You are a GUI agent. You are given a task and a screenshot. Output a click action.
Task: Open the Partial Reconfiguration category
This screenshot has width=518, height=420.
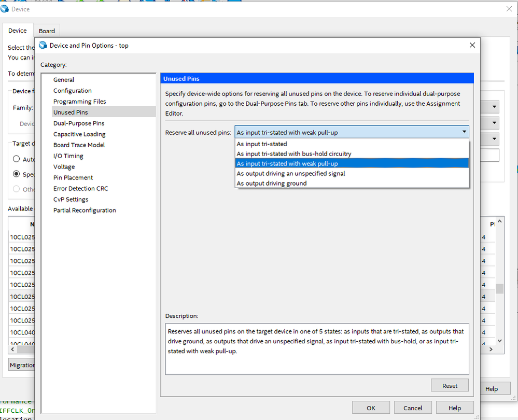[x=85, y=211]
